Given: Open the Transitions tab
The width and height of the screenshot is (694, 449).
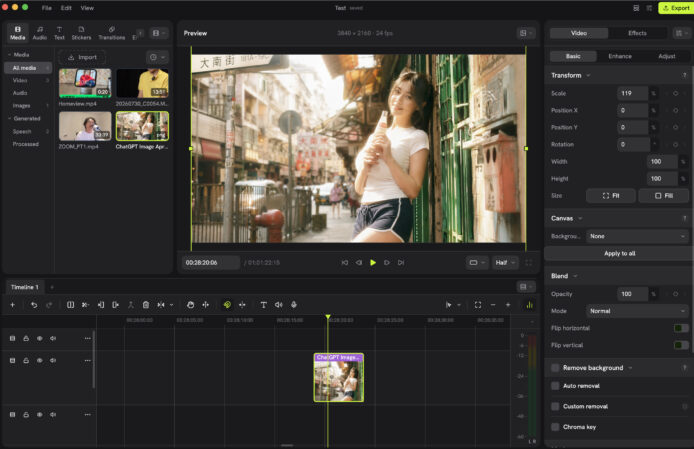Looking at the screenshot, I should pyautogui.click(x=112, y=33).
